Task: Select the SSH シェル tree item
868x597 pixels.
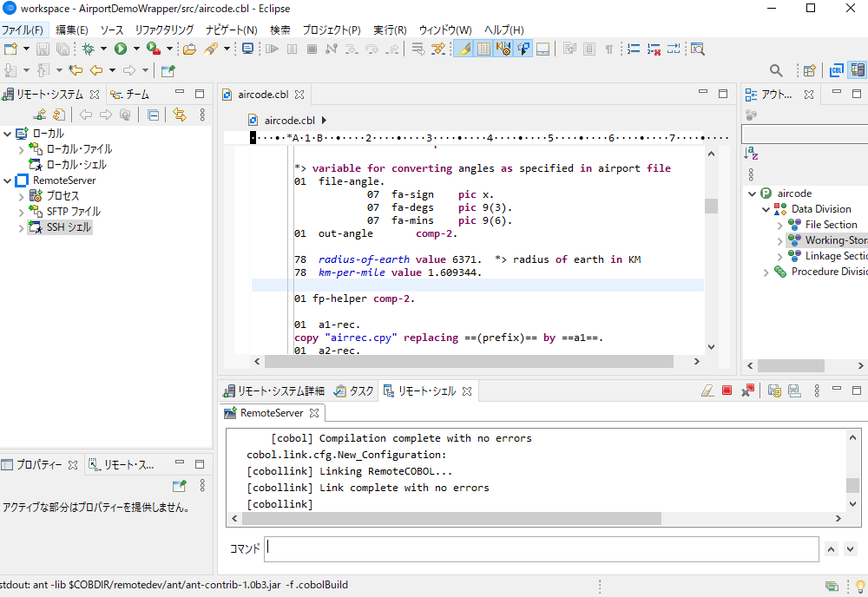Action: click(x=61, y=227)
